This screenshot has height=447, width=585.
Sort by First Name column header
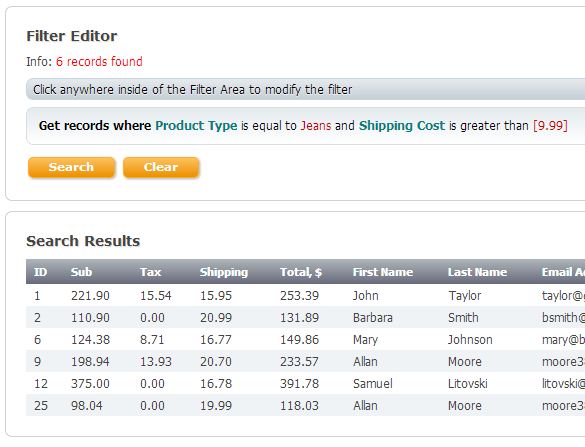383,272
